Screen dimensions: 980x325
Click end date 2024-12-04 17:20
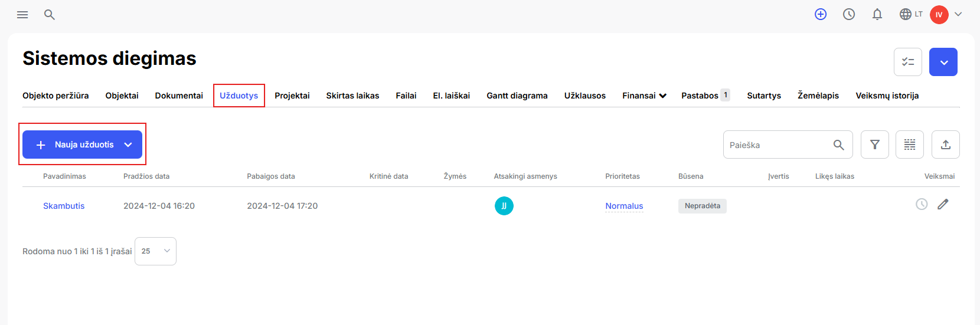pos(282,206)
